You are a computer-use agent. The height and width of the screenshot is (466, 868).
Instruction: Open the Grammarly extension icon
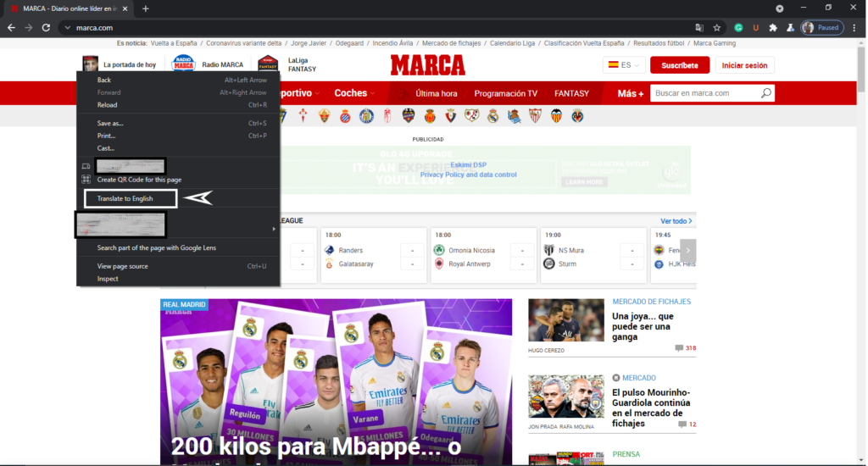(x=738, y=28)
